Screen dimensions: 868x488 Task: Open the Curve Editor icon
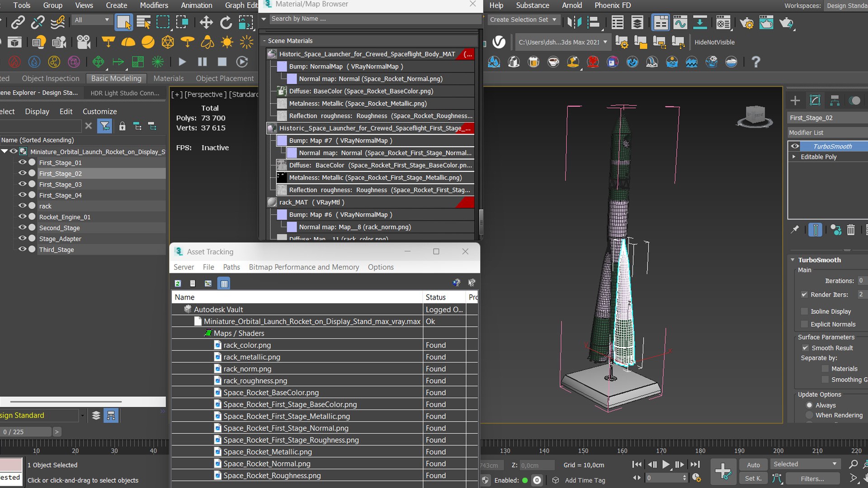(x=680, y=22)
